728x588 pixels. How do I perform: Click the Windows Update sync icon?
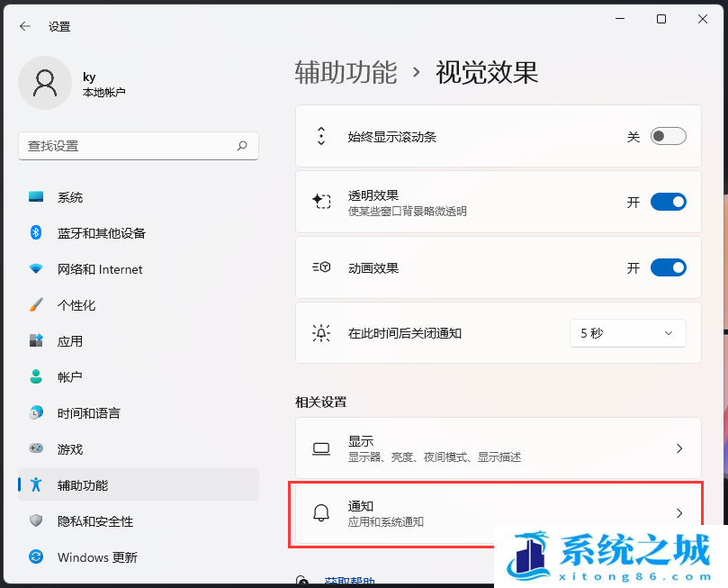(36, 556)
